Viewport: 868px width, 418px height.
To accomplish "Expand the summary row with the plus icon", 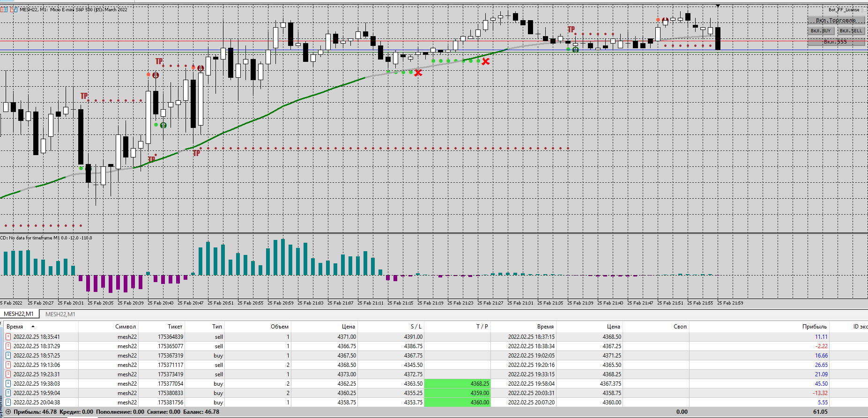I will pyautogui.click(x=8, y=412).
